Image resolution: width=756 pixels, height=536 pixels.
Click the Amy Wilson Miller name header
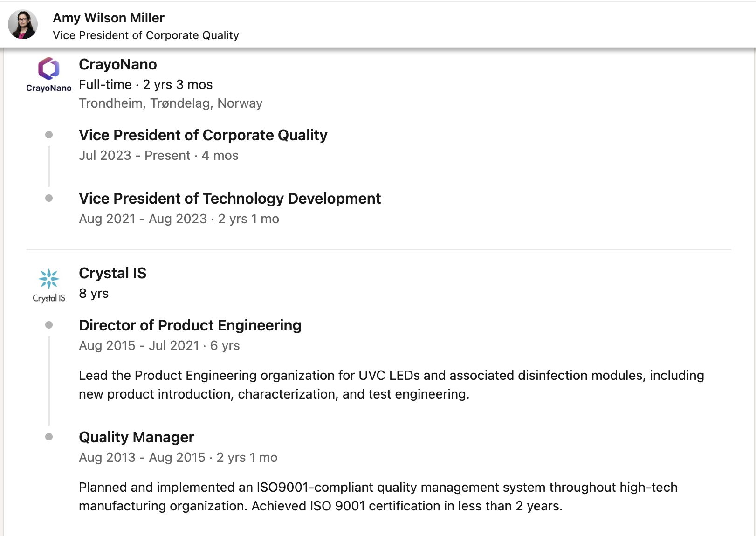tap(109, 18)
